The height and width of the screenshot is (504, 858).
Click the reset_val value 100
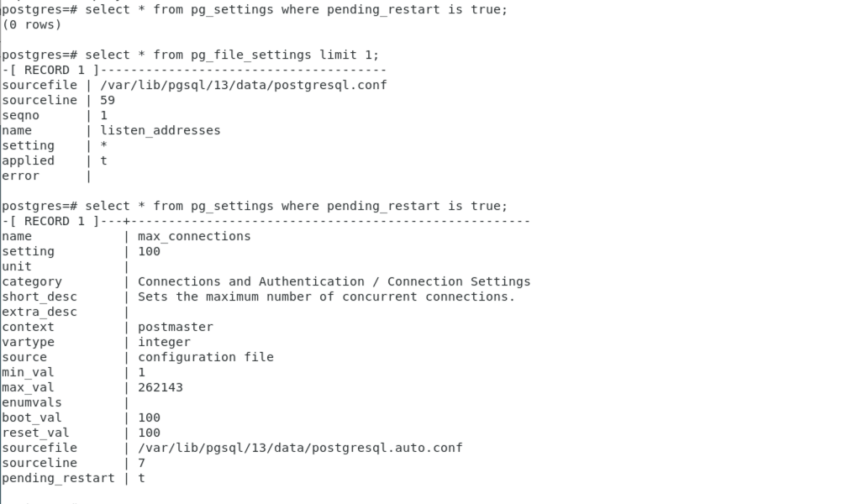pos(149,433)
